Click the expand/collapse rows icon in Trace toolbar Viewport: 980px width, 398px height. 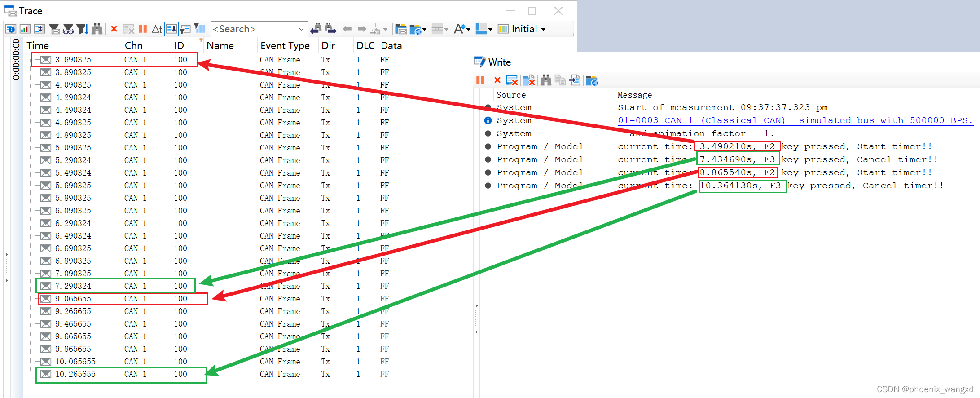40,29
